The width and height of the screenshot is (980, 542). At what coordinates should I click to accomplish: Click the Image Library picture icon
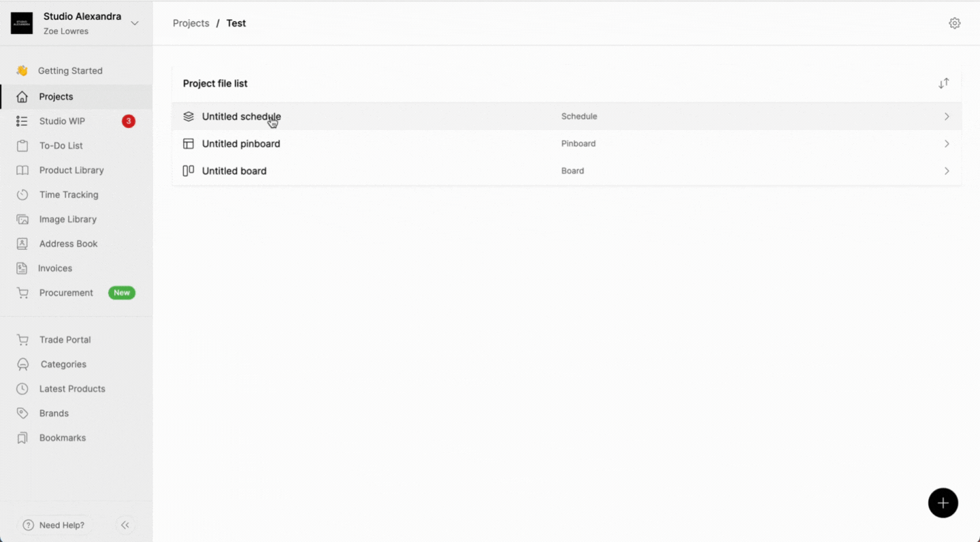(22, 219)
